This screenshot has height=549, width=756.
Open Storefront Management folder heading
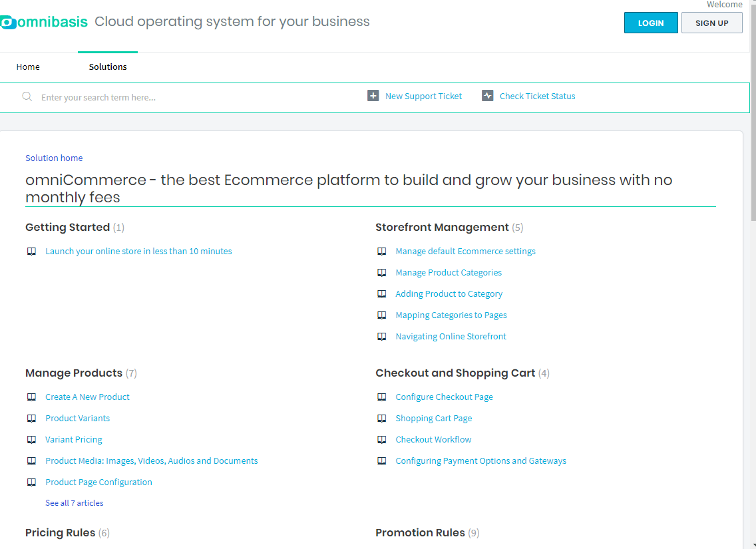[x=442, y=228]
